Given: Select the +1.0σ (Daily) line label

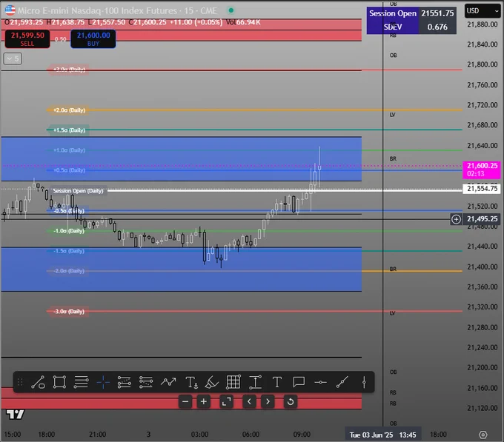Looking at the screenshot, I should (x=68, y=150).
